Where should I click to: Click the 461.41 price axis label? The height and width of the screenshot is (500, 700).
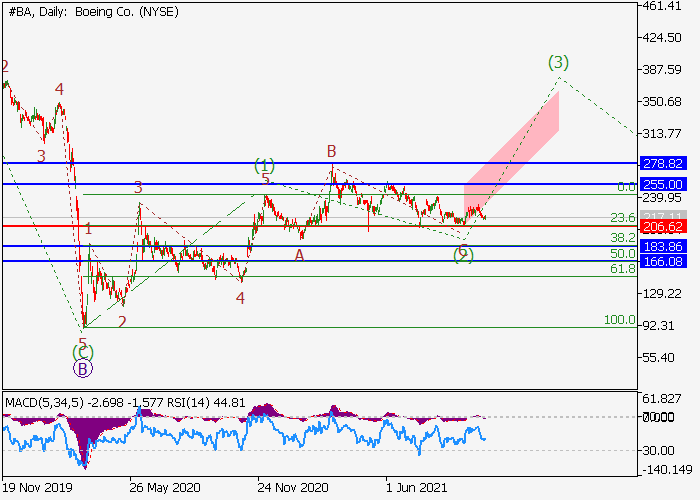tap(662, 6)
